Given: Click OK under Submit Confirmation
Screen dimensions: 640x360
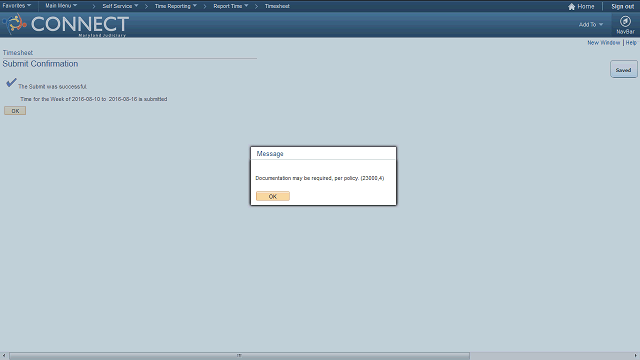Looking at the screenshot, I should pos(15,111).
